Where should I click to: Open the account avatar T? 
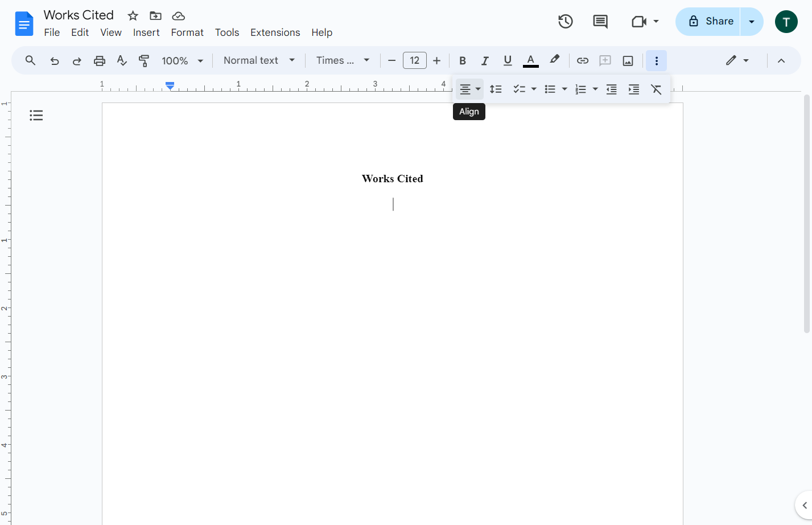tap(786, 22)
